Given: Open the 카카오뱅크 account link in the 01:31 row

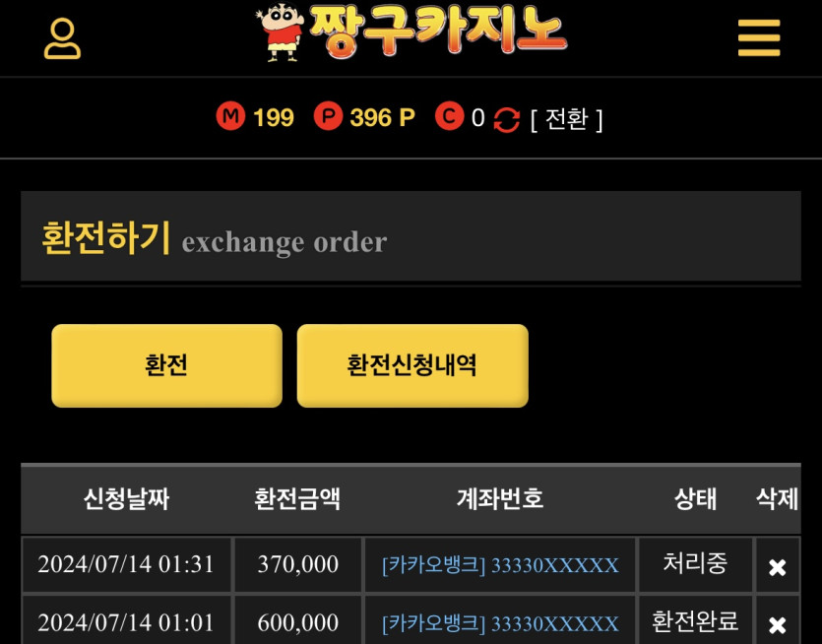Looking at the screenshot, I should pyautogui.click(x=500, y=565).
